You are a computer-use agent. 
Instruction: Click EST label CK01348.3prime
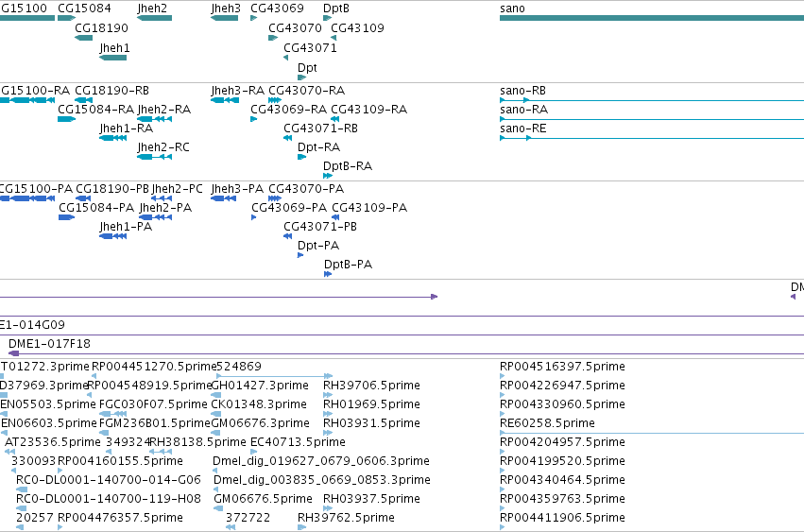coord(259,404)
